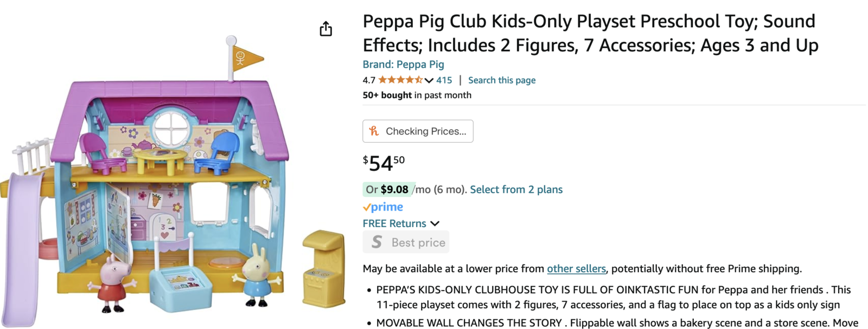Image resolution: width=868 pixels, height=329 pixels.
Task: Click the 50+ bought in past month text
Action: [x=417, y=95]
